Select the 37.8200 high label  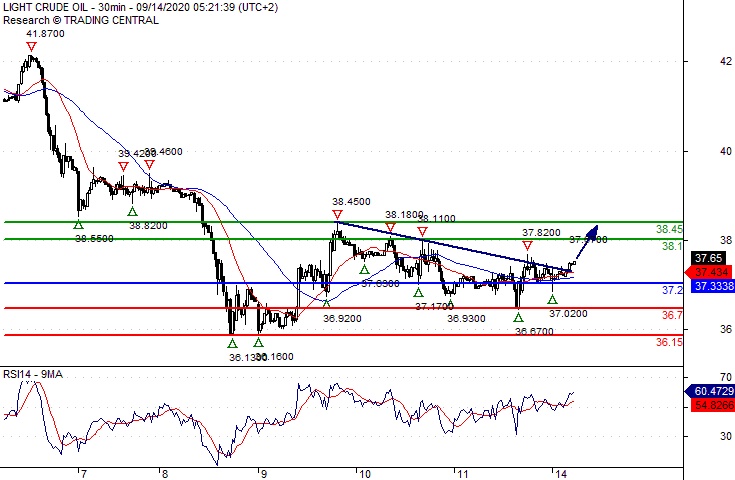[x=541, y=233]
